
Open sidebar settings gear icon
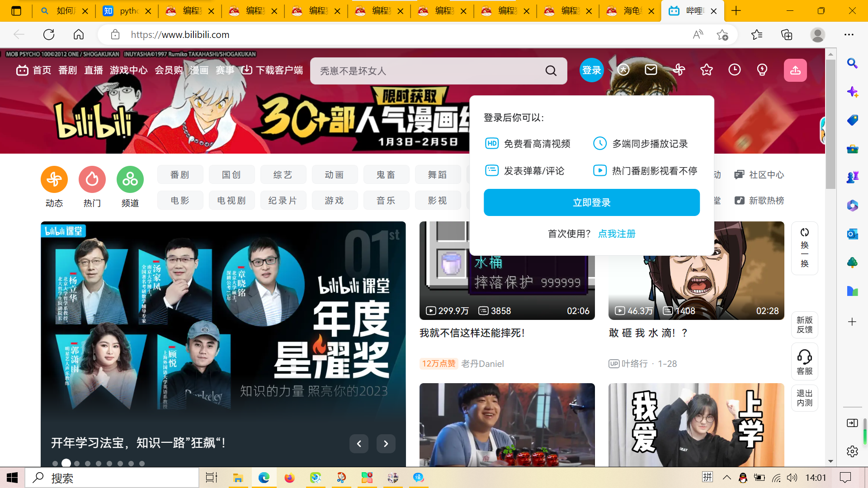pos(852,451)
